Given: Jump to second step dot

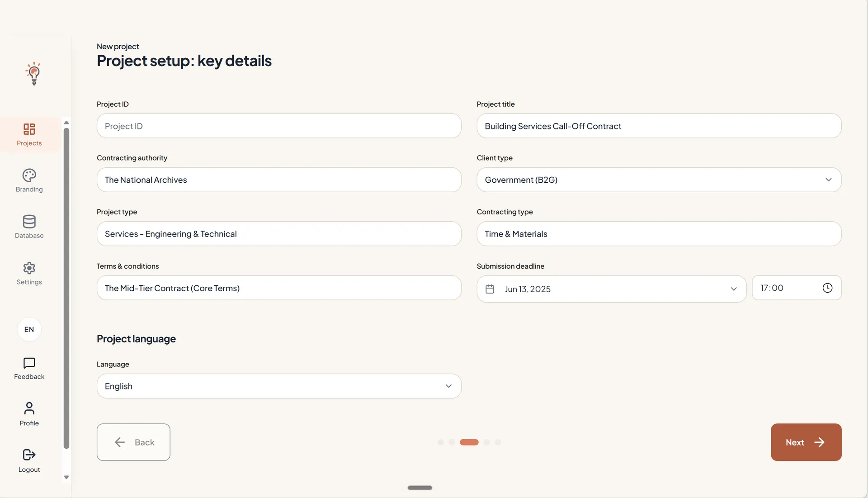Looking at the screenshot, I should 452,442.
